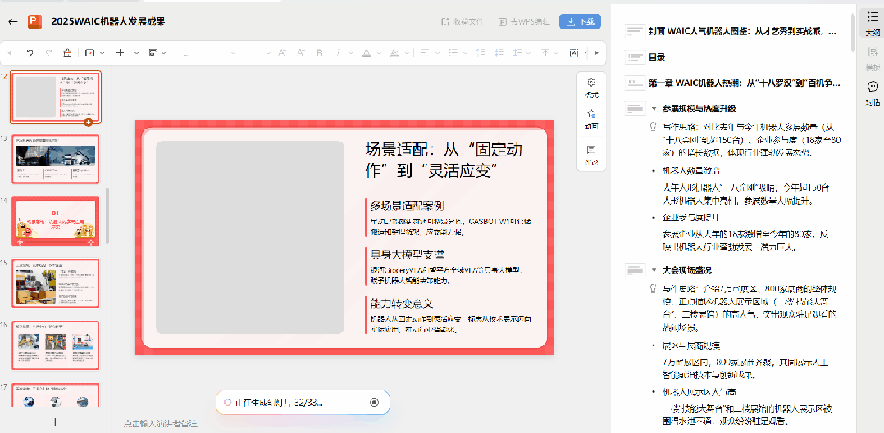Apply the text highlight color

396,53
